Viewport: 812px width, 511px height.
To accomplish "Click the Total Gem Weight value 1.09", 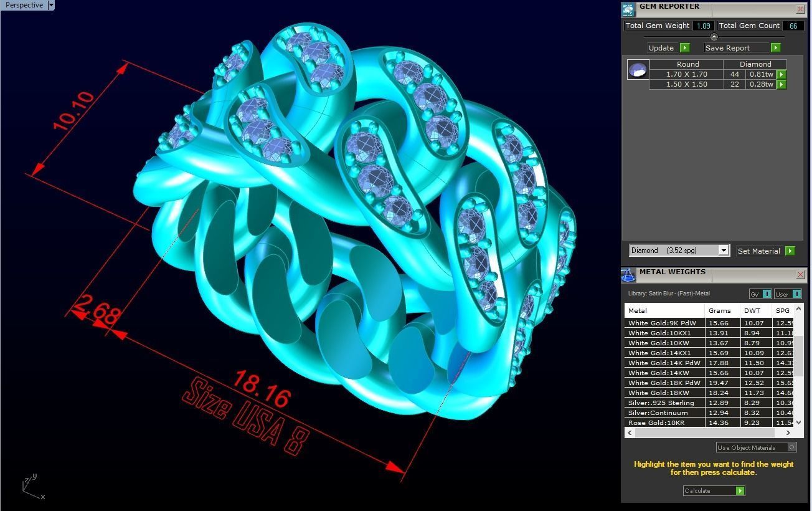I will tap(704, 26).
